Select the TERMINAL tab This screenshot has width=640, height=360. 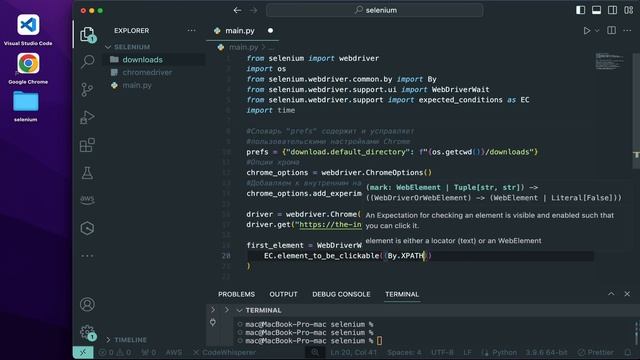click(x=402, y=294)
